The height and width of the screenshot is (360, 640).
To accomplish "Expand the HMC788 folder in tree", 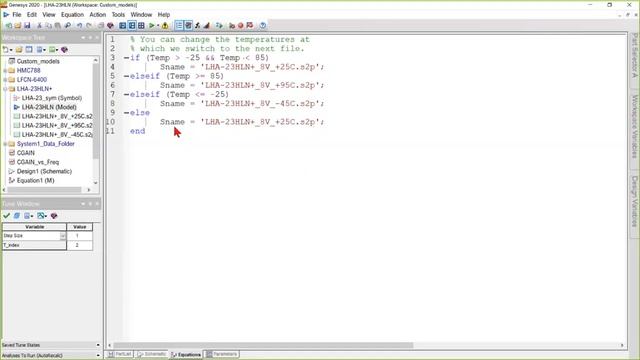I will point(5,70).
